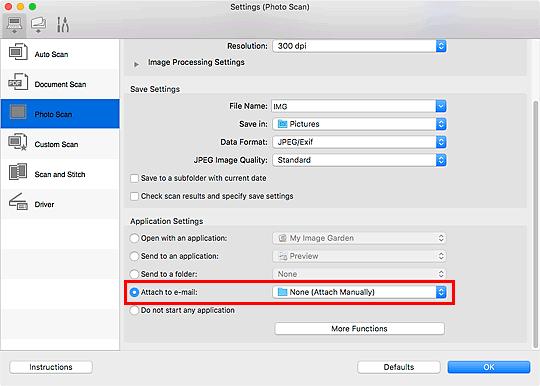Viewport: 540px width, 386px height.
Task: Select the Scan and Stitch label
Action: click(60, 174)
